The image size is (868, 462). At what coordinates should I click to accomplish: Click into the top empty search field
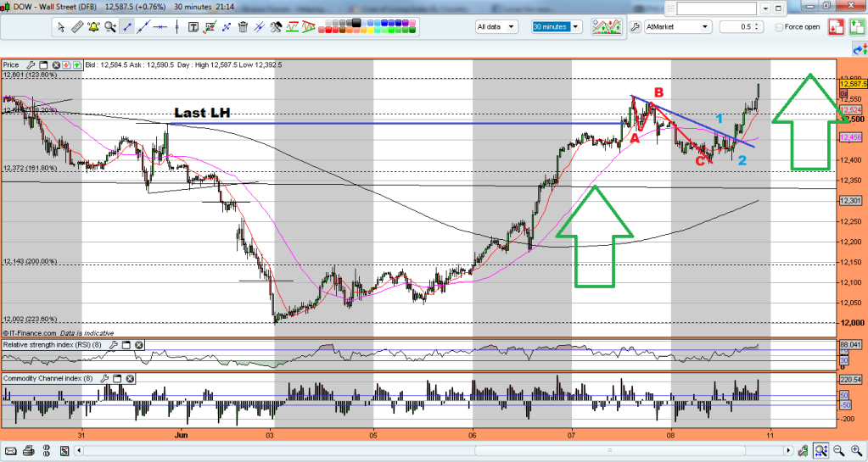pyautogui.click(x=716, y=8)
